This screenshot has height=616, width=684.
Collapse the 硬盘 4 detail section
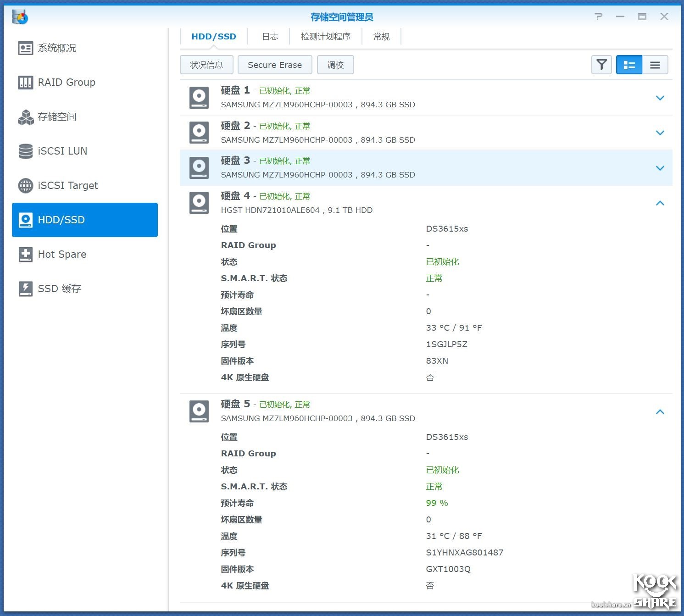point(660,203)
